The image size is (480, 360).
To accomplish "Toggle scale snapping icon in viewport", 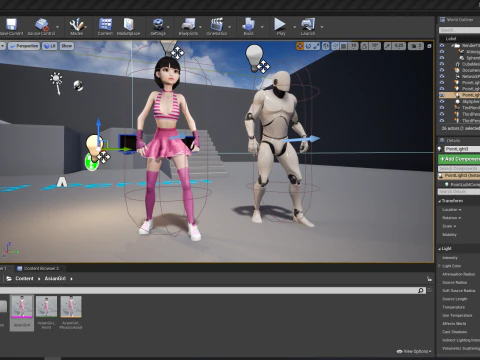I will pyautogui.click(x=387, y=46).
